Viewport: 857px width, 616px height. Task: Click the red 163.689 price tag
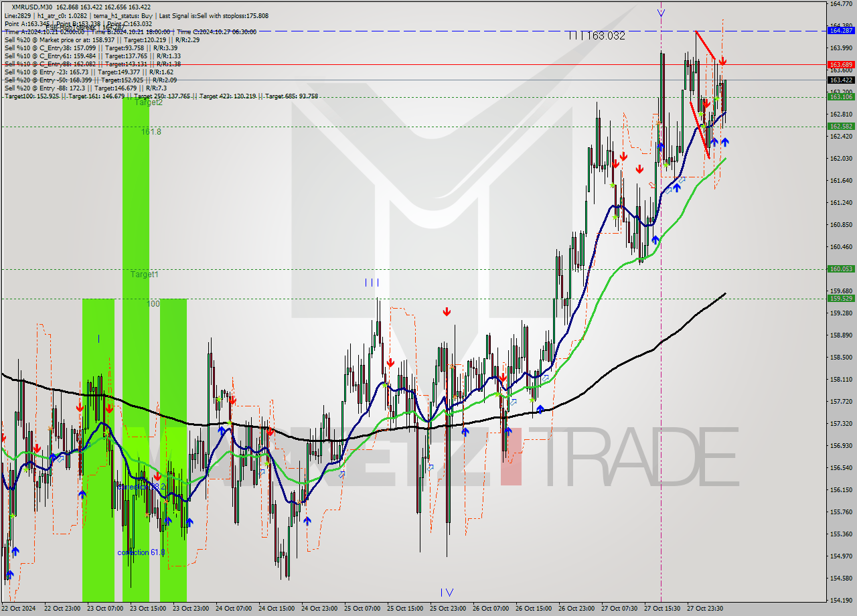pos(841,65)
